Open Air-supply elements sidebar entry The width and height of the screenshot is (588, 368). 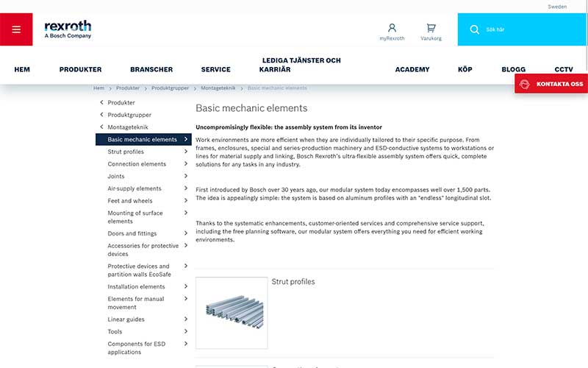coord(135,188)
